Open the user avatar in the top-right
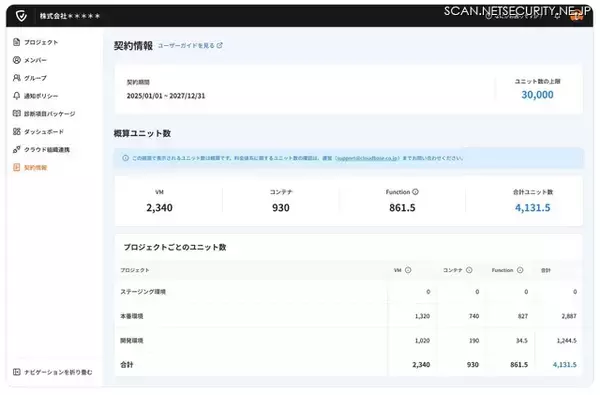Screen dimensions: 600x395 tap(577, 16)
